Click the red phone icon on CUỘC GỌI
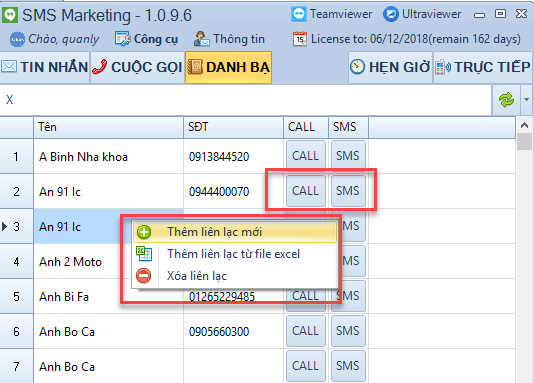Viewport: 534px width, 383px height. pyautogui.click(x=99, y=67)
